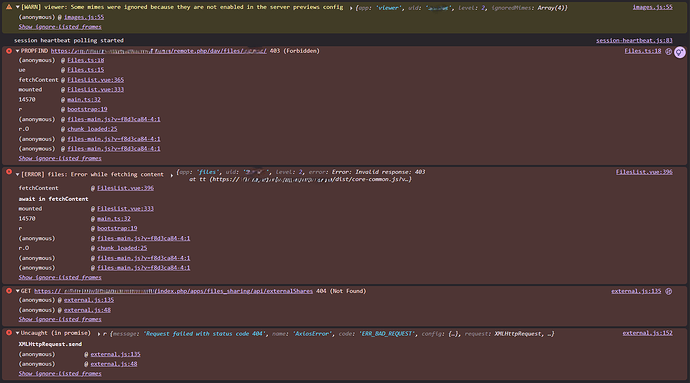Show ignore-listed frames under the WARN message
This screenshot has width=690, height=383.
(x=60, y=27)
